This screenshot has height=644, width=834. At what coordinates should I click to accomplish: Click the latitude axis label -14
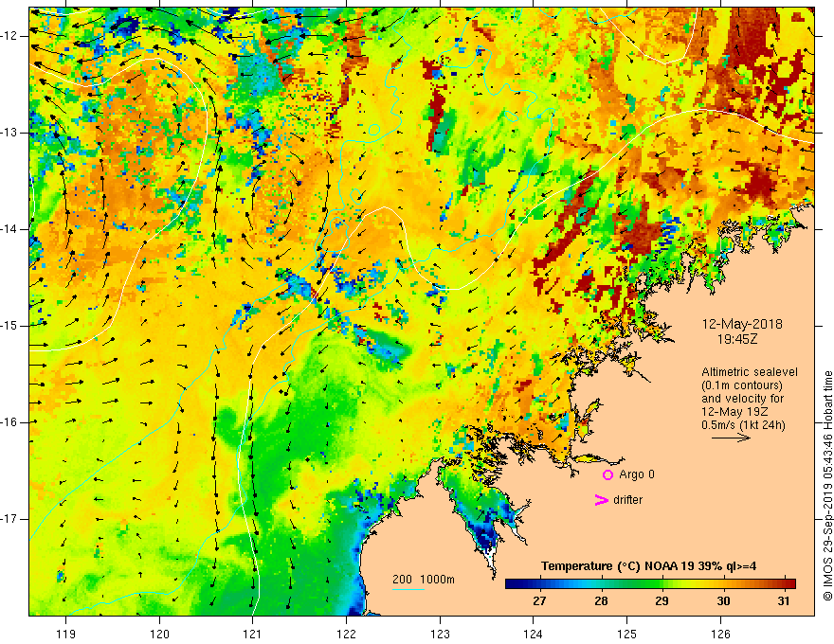10,229
